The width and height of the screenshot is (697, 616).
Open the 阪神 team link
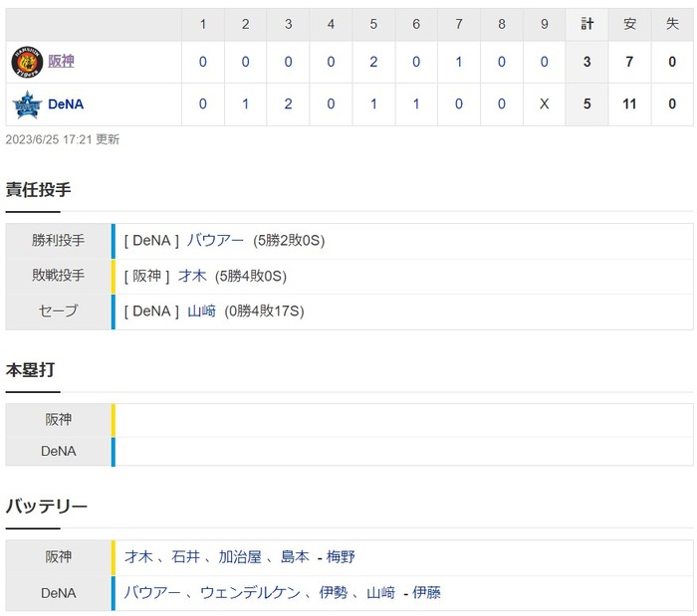click(x=61, y=61)
